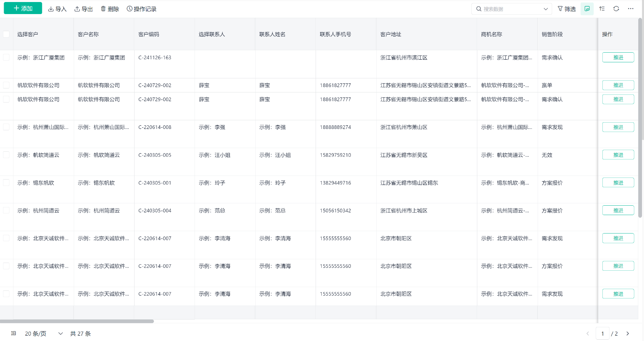Toggle the green highlighted display icon
644x341 pixels.
pyautogui.click(x=587, y=9)
